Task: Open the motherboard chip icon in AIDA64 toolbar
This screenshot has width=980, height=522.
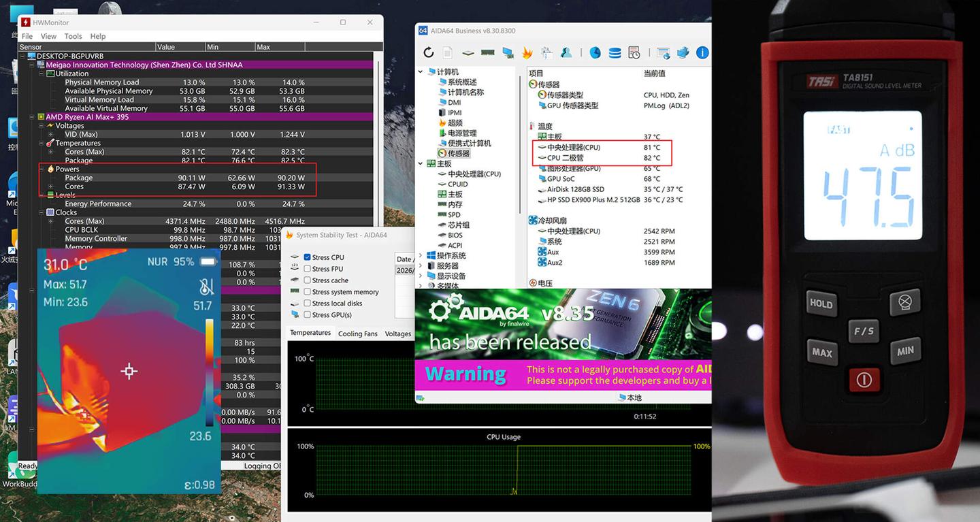Action: [468, 52]
